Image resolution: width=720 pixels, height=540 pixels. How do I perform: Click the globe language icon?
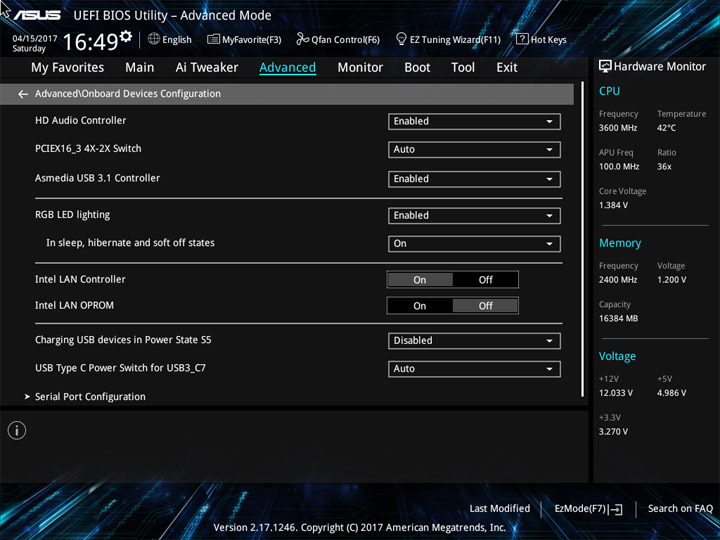coord(154,39)
